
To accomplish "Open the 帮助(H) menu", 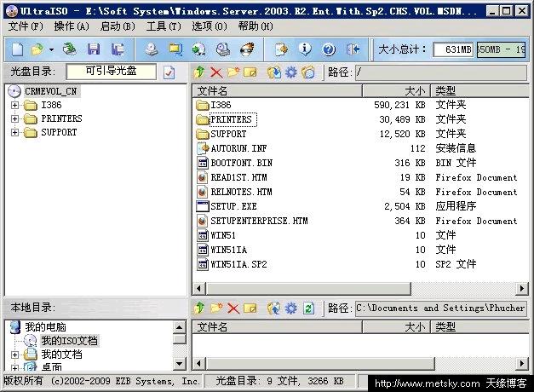I will [256, 26].
